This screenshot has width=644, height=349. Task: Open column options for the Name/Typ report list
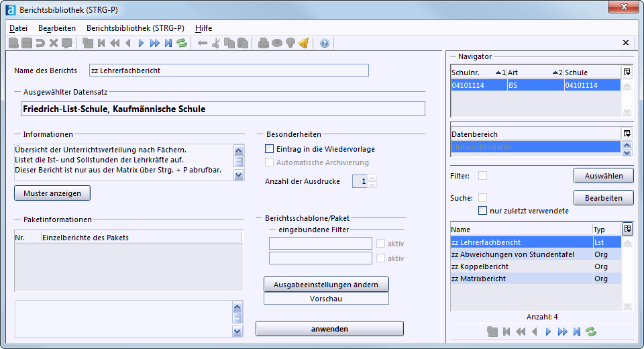point(627,229)
